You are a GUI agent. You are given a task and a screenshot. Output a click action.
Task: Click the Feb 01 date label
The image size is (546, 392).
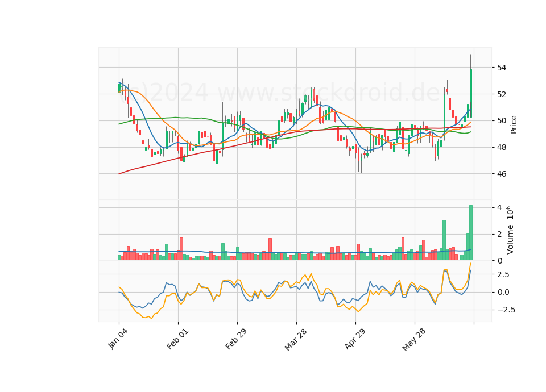[177, 339]
